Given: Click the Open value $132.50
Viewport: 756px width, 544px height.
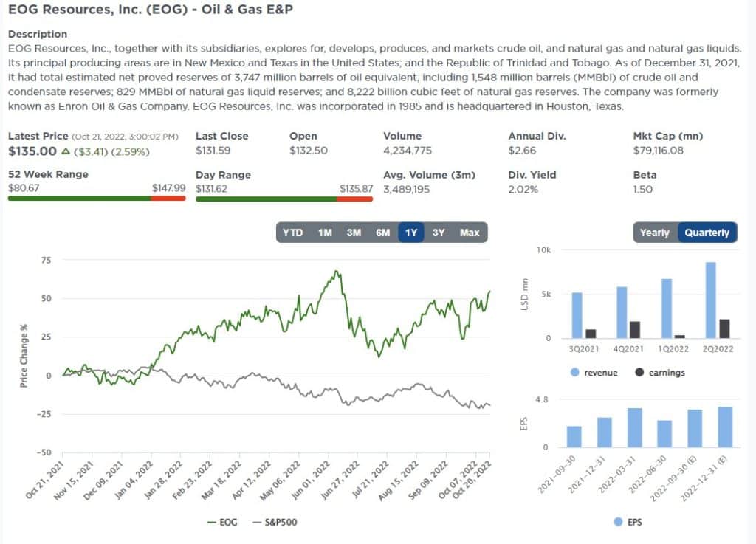Looking at the screenshot, I should point(309,151).
